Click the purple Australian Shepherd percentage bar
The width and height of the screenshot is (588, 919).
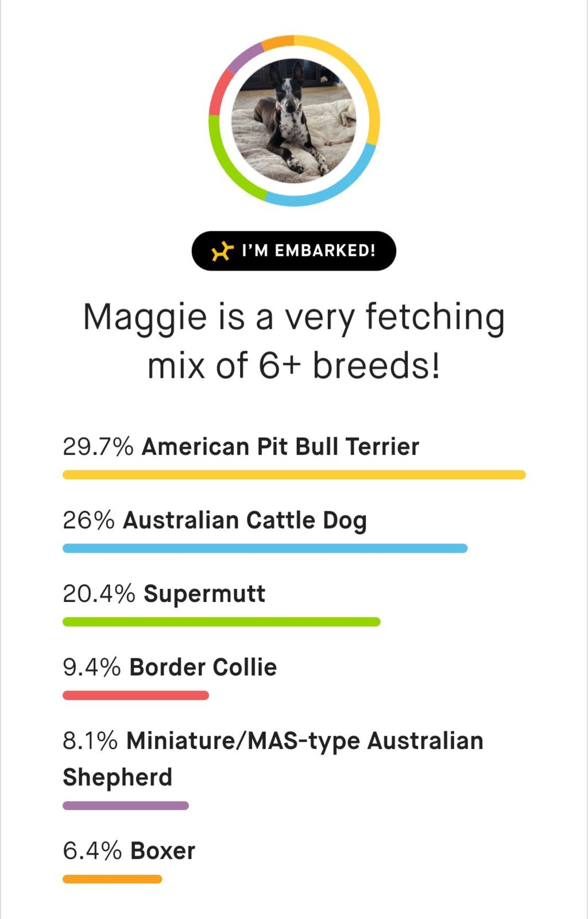126,805
